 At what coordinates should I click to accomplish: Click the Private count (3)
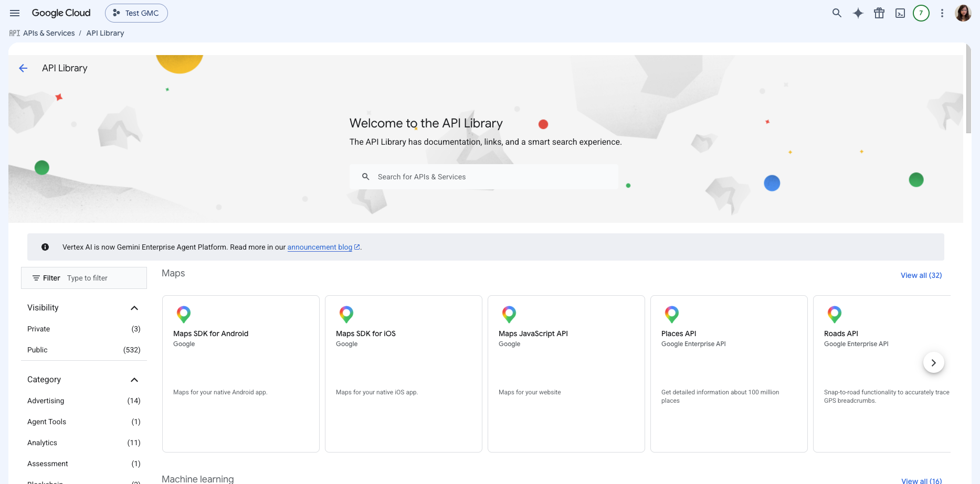coord(136,329)
